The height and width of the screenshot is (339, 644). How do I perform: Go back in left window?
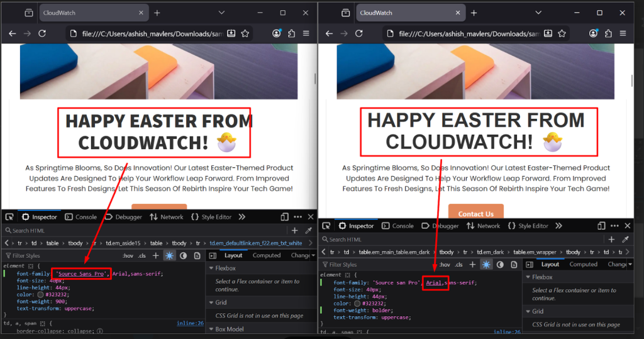(x=13, y=33)
